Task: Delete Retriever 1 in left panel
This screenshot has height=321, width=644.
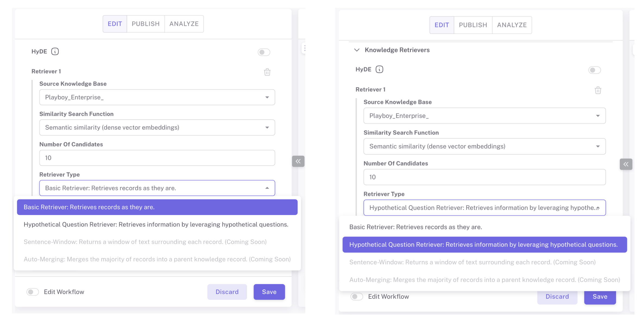Action: pos(267,72)
